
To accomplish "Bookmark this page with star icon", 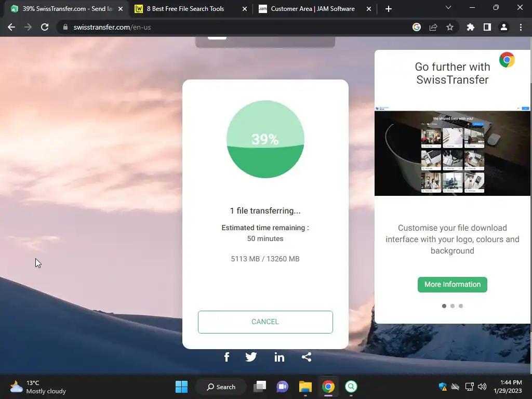I will (x=450, y=27).
